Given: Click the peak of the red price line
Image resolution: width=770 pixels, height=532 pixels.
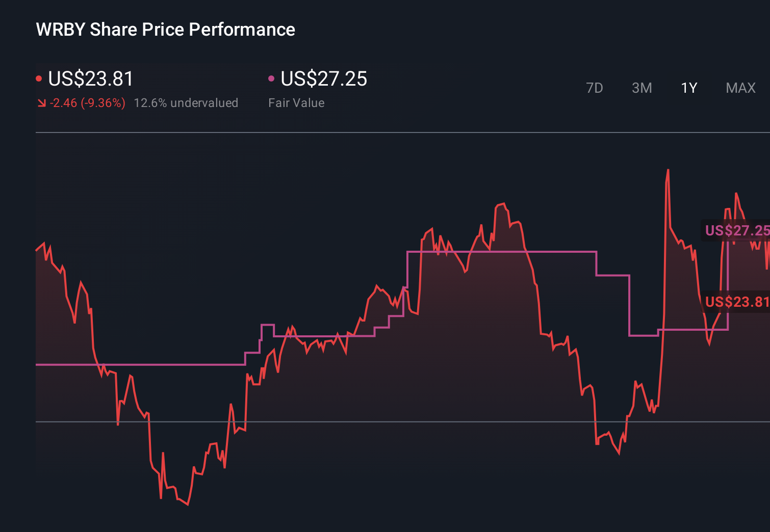Looking at the screenshot, I should 669,171.
